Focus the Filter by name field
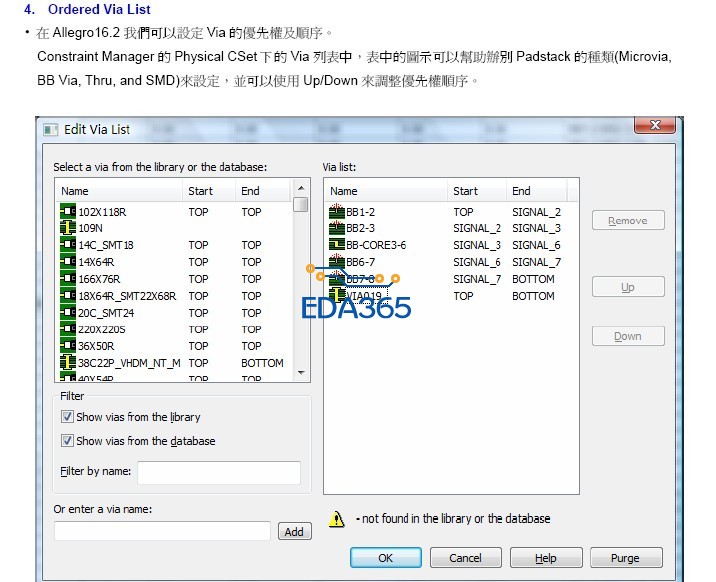 point(219,472)
